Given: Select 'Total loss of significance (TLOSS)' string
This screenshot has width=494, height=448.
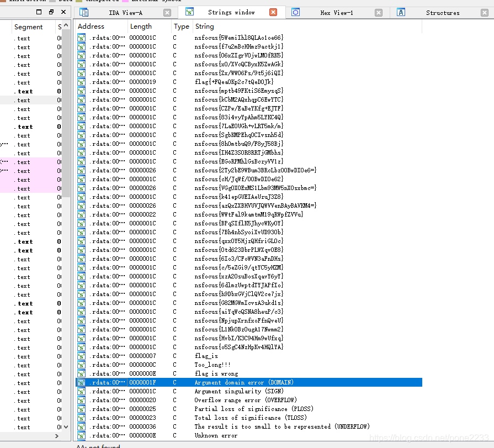Looking at the screenshot, I should [251, 418].
